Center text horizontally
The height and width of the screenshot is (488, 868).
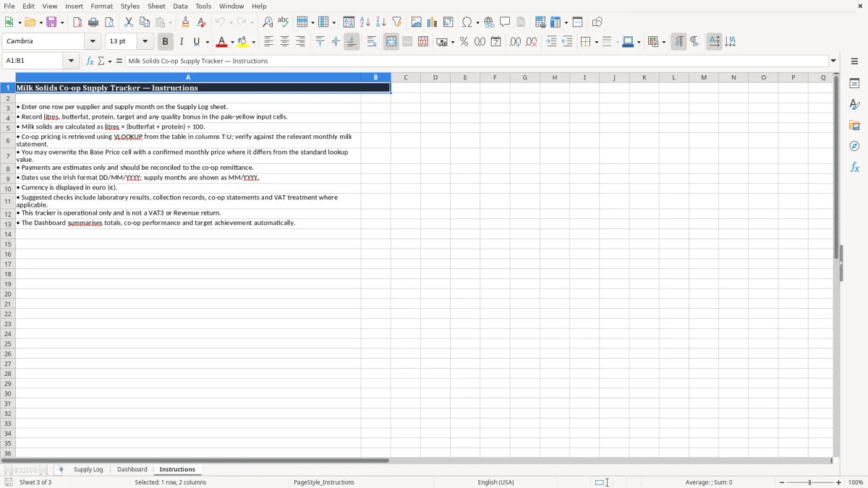(x=284, y=42)
